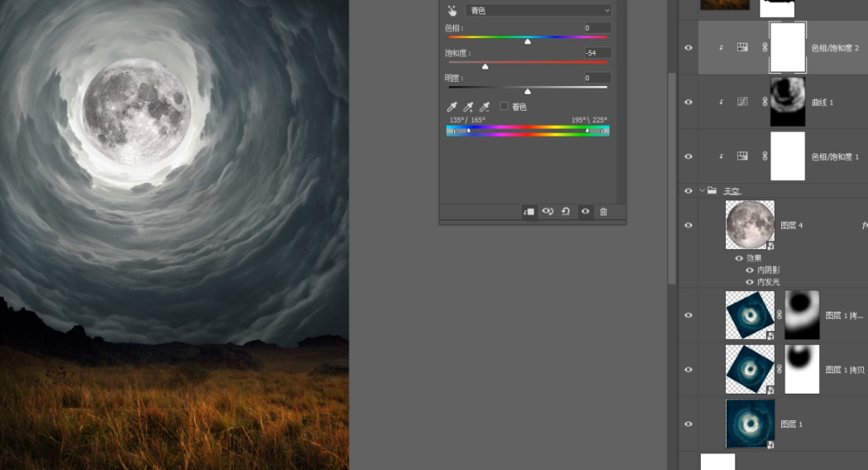Click the 饱和度 value field showing -54
This screenshot has width=868, height=470.
pyautogui.click(x=597, y=53)
